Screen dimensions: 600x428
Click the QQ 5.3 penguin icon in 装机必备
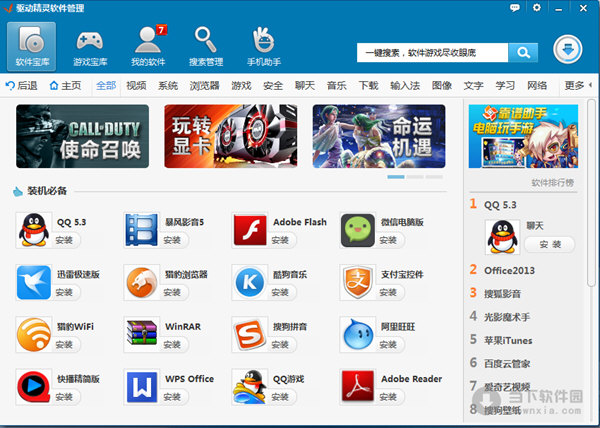tap(34, 230)
